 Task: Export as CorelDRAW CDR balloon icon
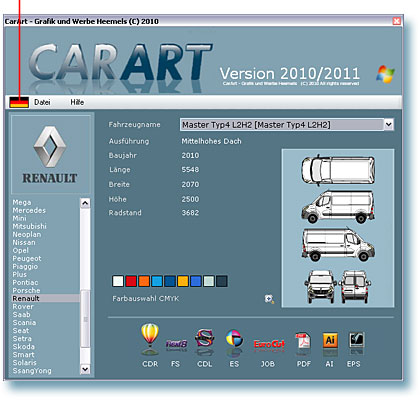[x=150, y=339]
